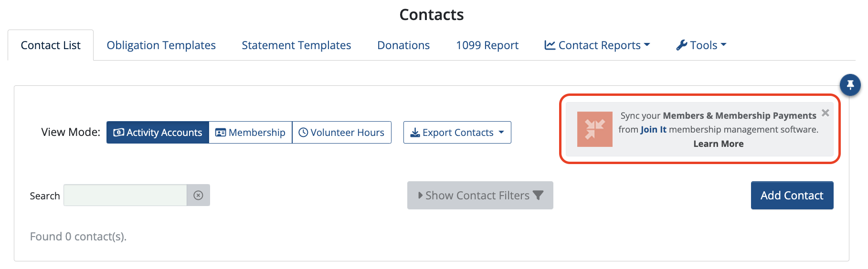Focus the Search input field

(x=125, y=196)
